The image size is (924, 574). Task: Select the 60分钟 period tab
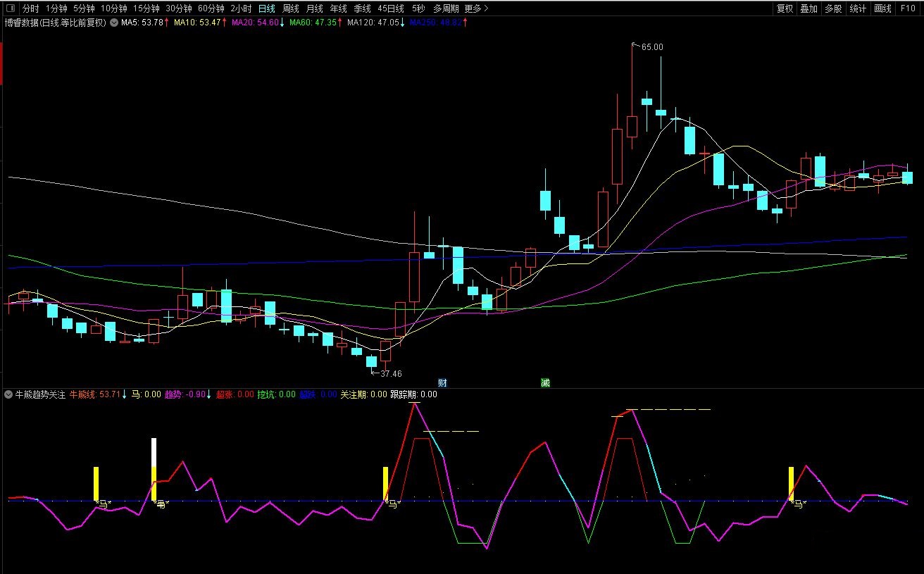(211, 8)
